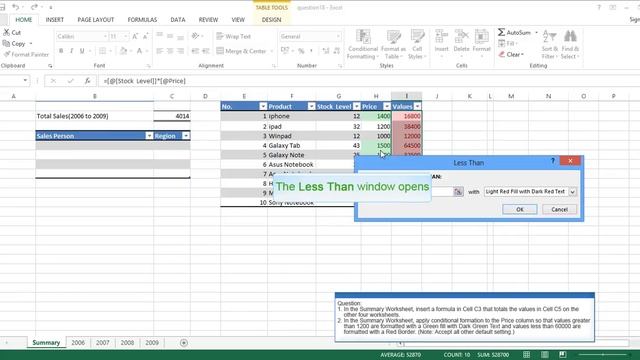The height and width of the screenshot is (360, 640).
Task: Open the number format General dropdown
Action: tap(338, 36)
